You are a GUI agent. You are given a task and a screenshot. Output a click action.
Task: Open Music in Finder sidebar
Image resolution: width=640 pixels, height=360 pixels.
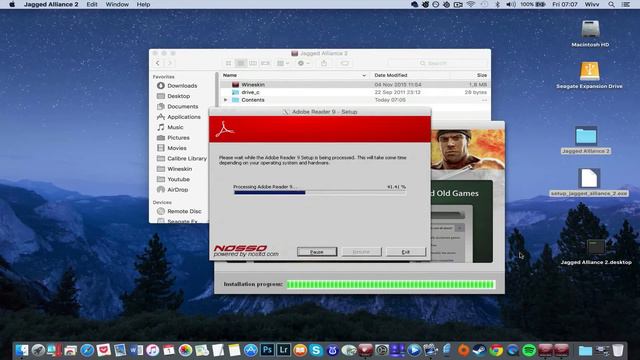pos(171,127)
